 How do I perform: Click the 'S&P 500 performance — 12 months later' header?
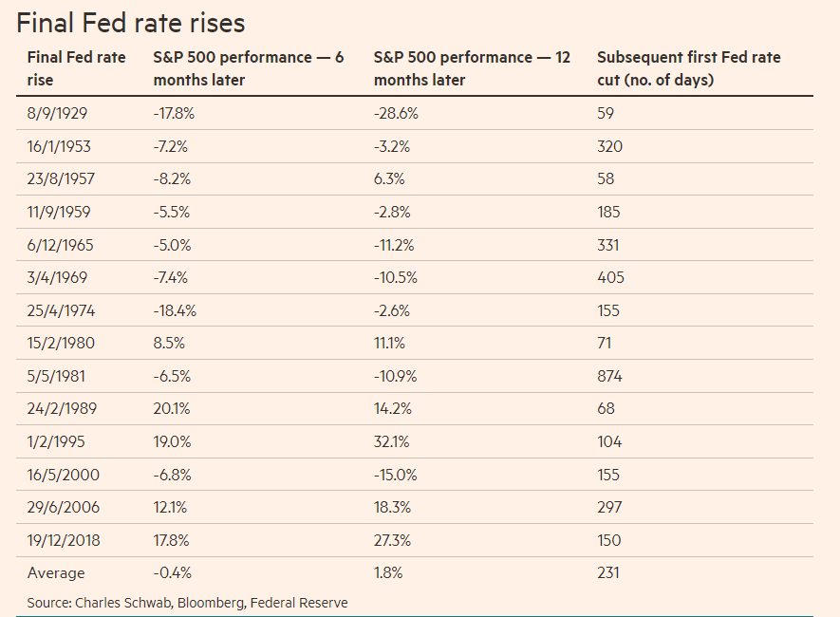tap(472, 68)
